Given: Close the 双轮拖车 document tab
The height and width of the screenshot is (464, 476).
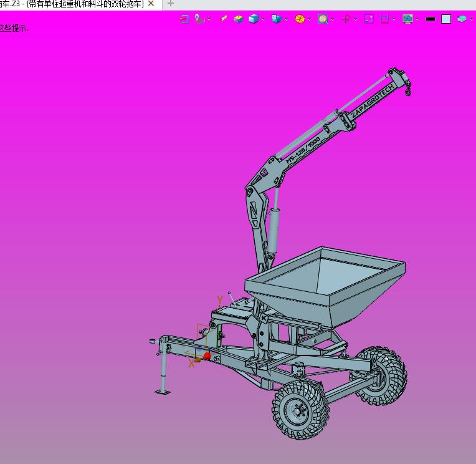Looking at the screenshot, I should [x=151, y=4].
